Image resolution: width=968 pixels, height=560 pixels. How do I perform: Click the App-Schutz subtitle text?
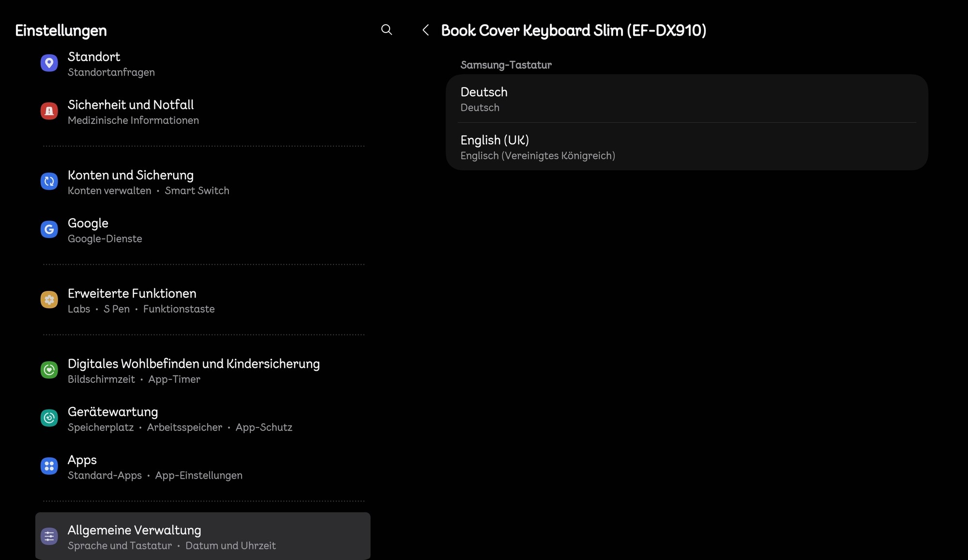264,427
